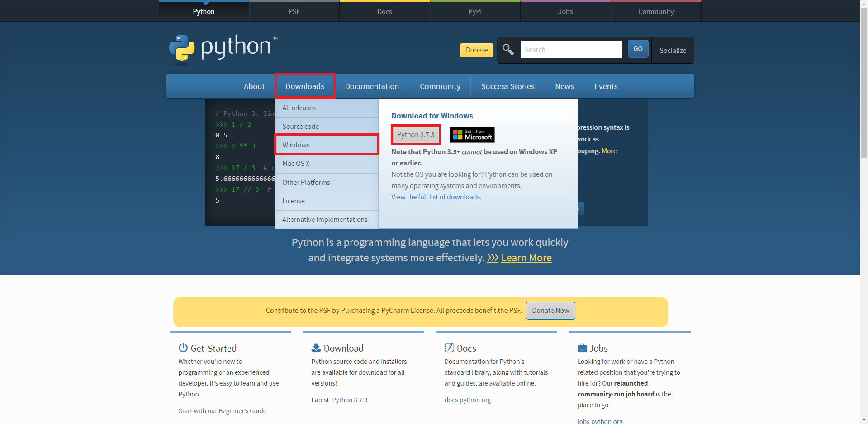This screenshot has width=868, height=424.
Task: Select Mac OS X in Downloads menu
Action: [x=327, y=164]
